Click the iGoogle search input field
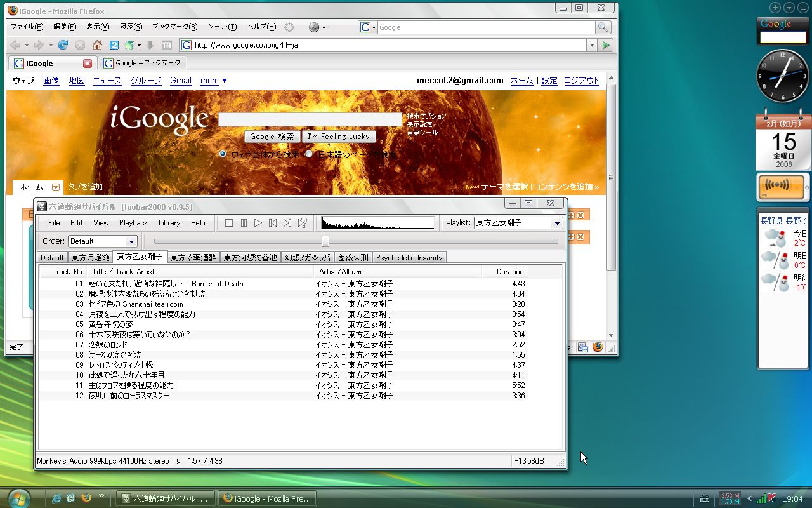 (310, 119)
